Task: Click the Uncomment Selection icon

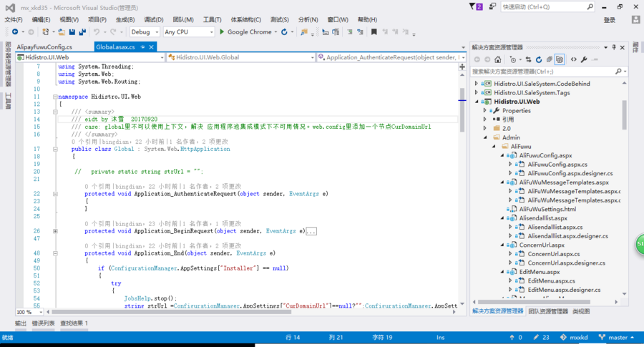Action: point(360,31)
